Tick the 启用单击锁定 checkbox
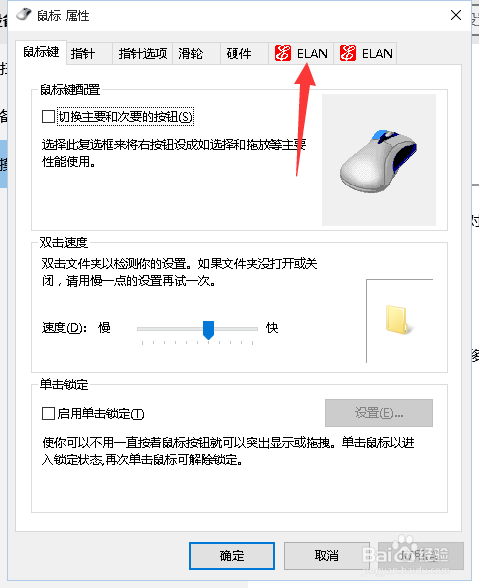Viewport: 479px width, 588px height. pyautogui.click(x=48, y=414)
